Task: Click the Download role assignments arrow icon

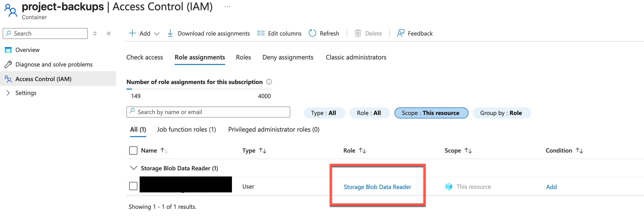Action: click(170, 33)
